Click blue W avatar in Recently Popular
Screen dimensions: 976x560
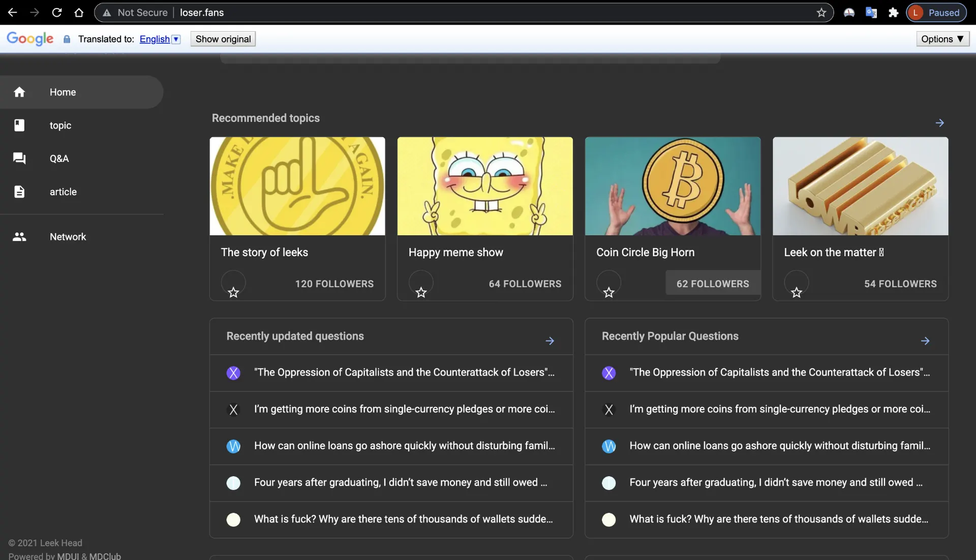tap(608, 446)
